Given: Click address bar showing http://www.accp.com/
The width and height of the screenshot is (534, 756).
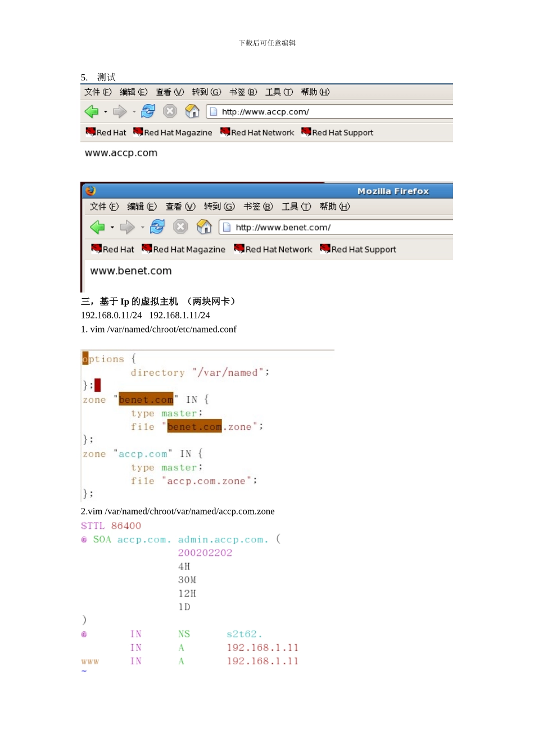Looking at the screenshot, I should pyautogui.click(x=329, y=112).
